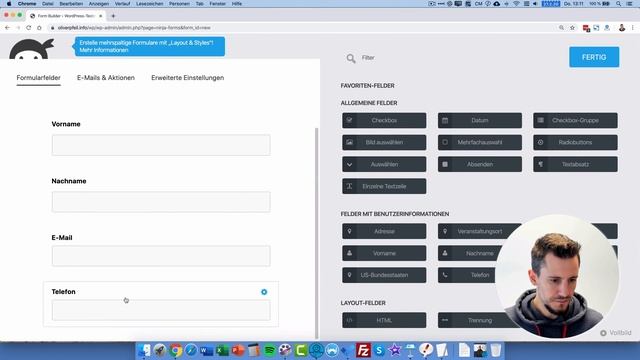Click the Chrome address bar
Viewport: 640px width, 360px height.
coord(302,28)
